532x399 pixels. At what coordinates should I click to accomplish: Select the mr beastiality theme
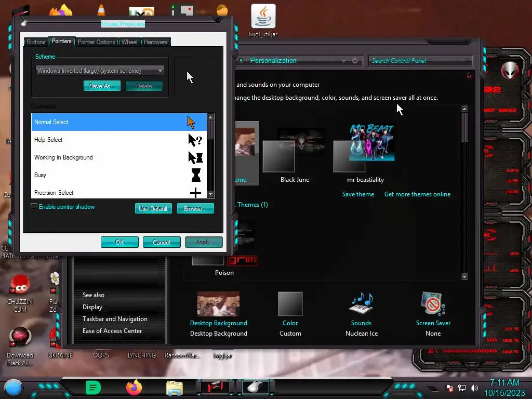(365, 154)
